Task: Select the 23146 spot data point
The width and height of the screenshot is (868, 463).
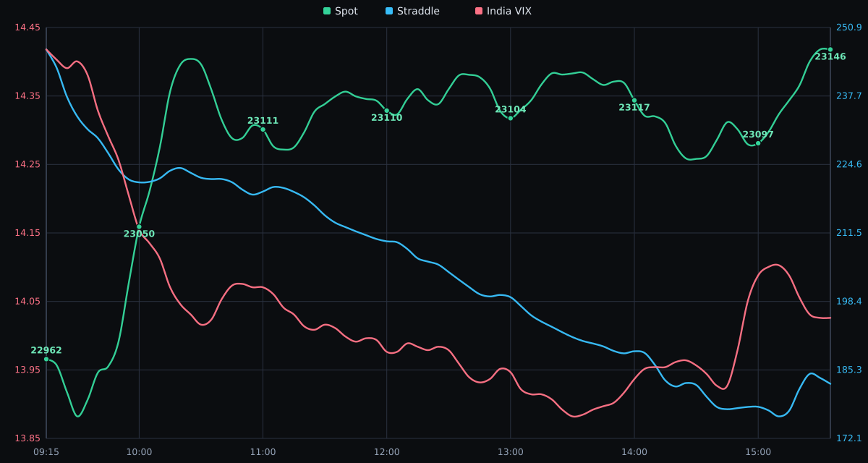Action: [x=830, y=50]
